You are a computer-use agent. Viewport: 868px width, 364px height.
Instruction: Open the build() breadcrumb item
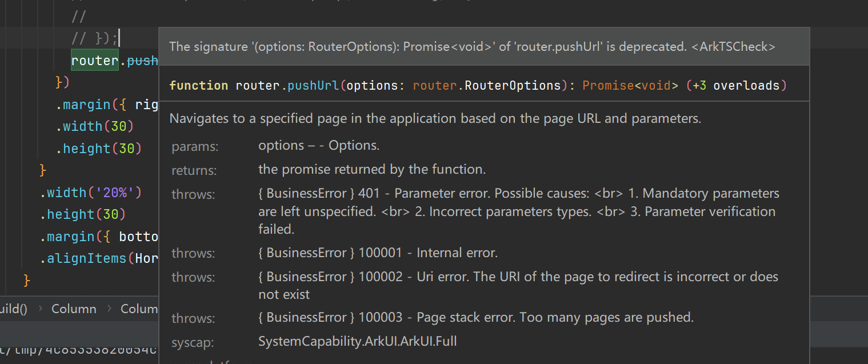point(13,309)
